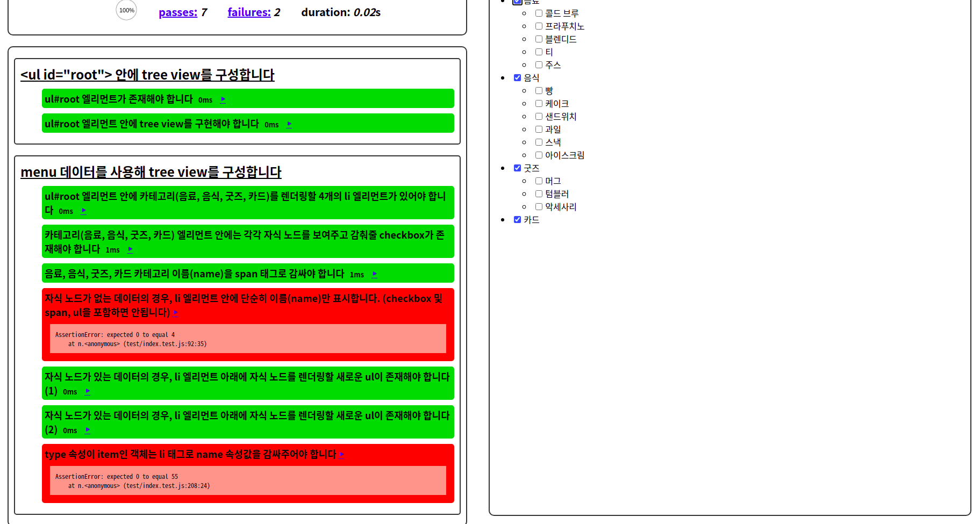
Task: Check the 빵 checkbox
Action: click(539, 91)
